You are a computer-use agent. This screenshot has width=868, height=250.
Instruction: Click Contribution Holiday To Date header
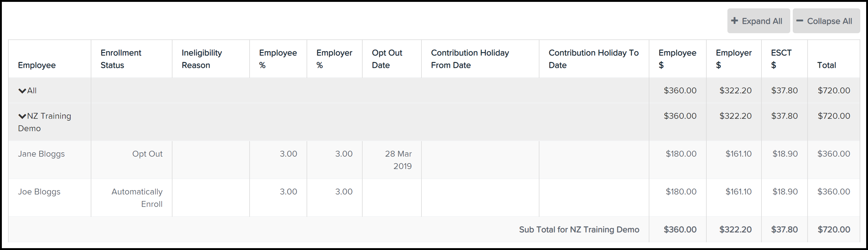coord(593,59)
